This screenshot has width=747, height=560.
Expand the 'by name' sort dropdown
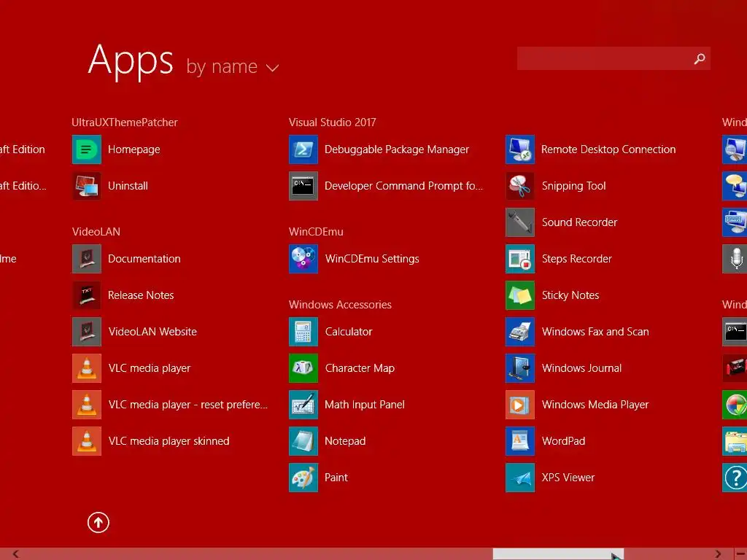(233, 66)
